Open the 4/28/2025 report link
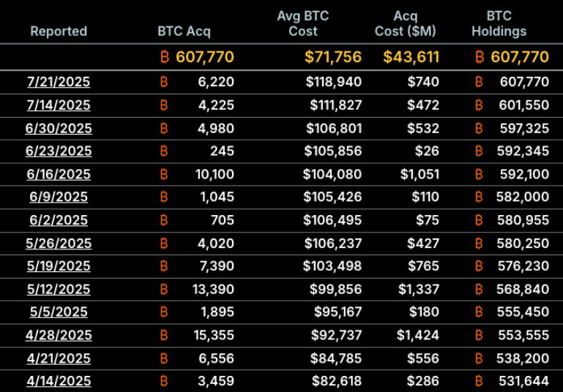This screenshot has height=392, width=563. (59, 335)
